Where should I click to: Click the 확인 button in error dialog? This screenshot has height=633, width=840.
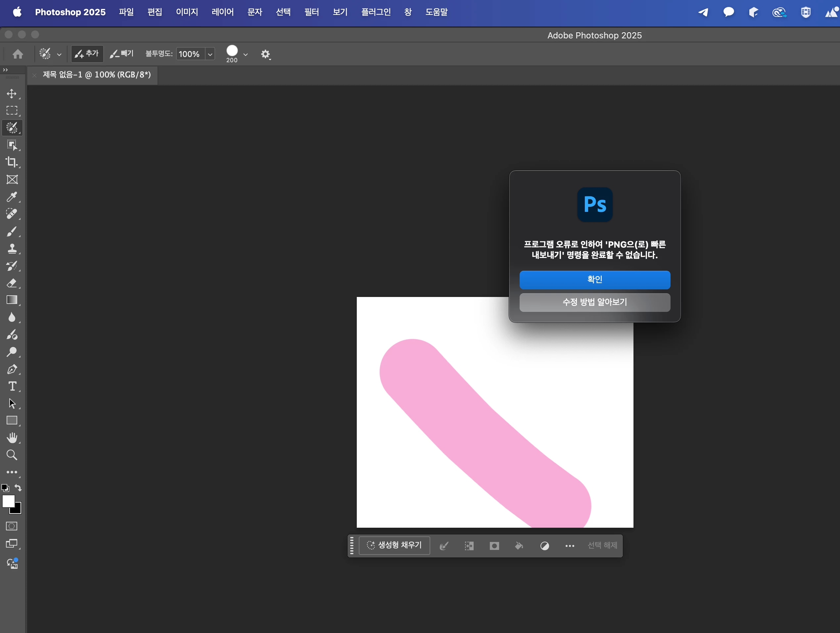(x=594, y=280)
